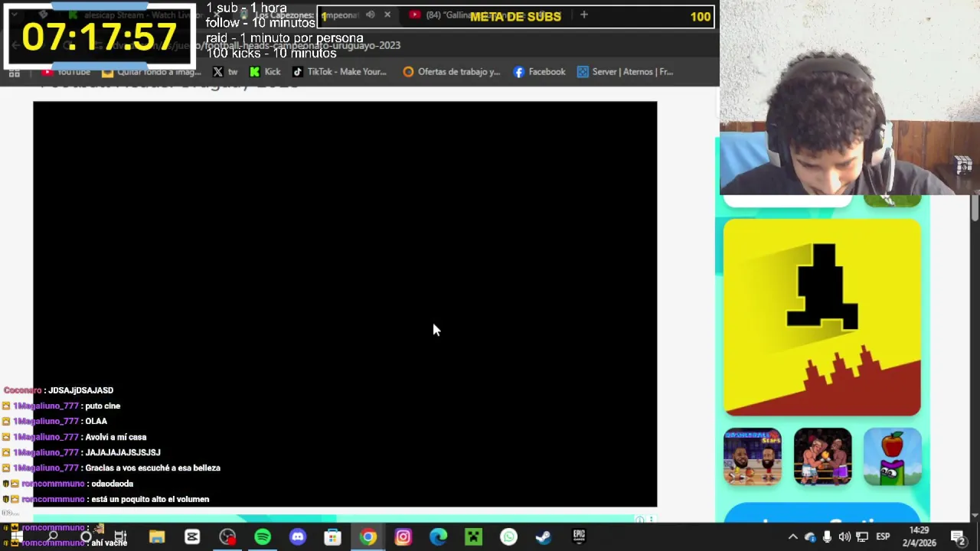Open the CapCut taskbar icon
Image resolution: width=980 pixels, height=551 pixels.
pos(192,537)
